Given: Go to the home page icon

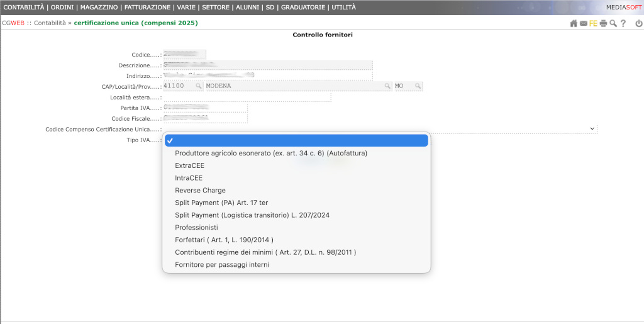Looking at the screenshot, I should tap(573, 24).
